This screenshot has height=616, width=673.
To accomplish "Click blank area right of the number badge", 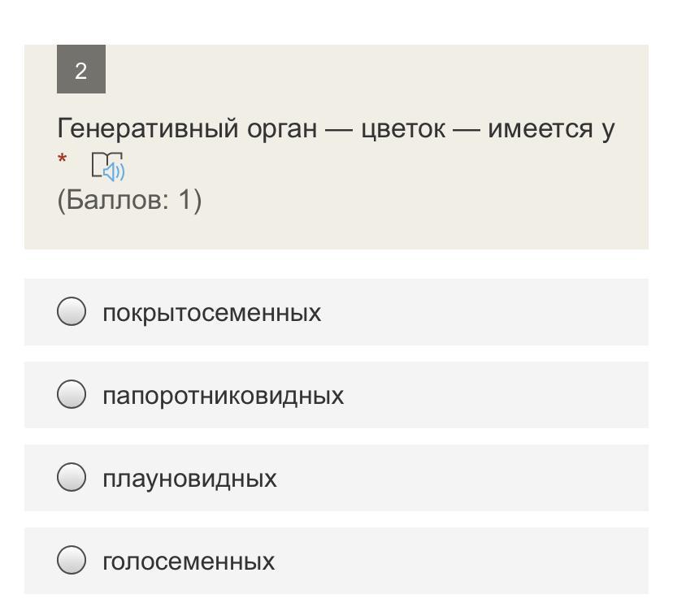I will pyautogui.click(x=366, y=71).
